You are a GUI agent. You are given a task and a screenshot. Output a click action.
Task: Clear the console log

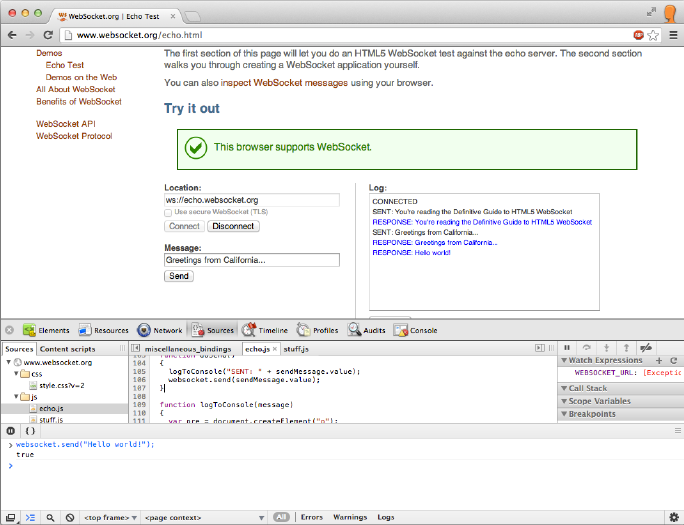tap(70, 518)
